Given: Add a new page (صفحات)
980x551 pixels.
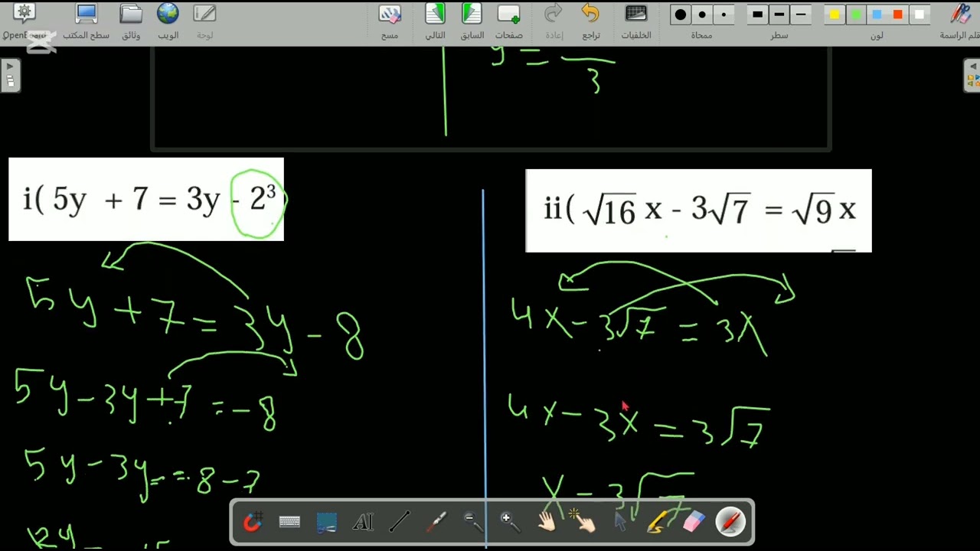Looking at the screenshot, I should pos(508,22).
